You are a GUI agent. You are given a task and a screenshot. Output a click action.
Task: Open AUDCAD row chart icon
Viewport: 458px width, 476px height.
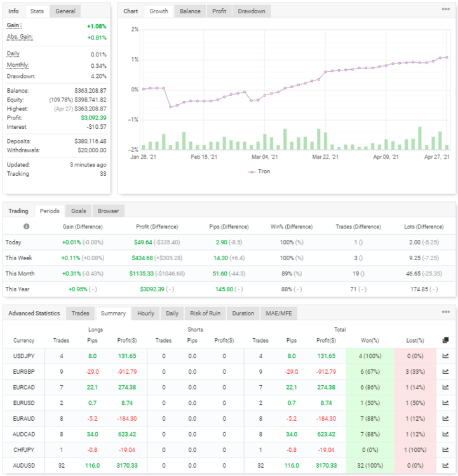coord(445,434)
